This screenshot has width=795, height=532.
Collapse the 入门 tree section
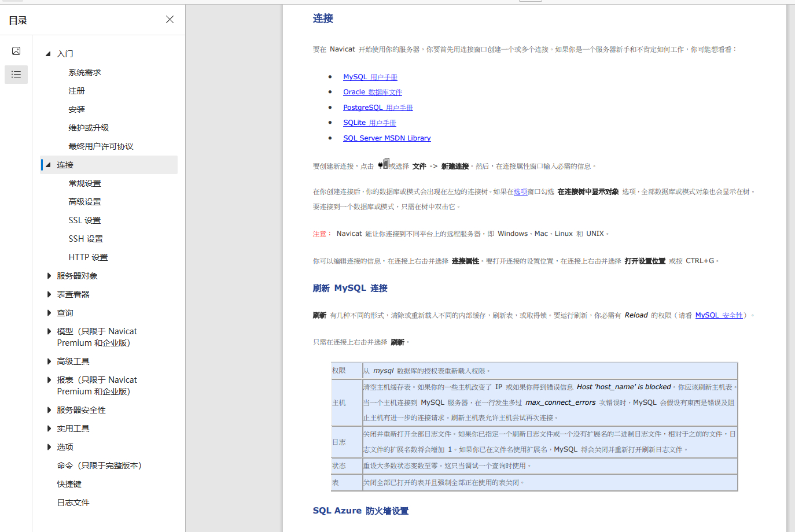[48, 54]
